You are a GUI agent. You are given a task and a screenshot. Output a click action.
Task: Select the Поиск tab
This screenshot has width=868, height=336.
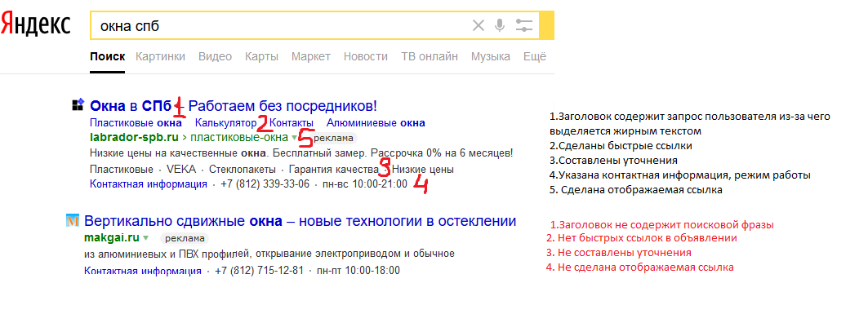(108, 56)
